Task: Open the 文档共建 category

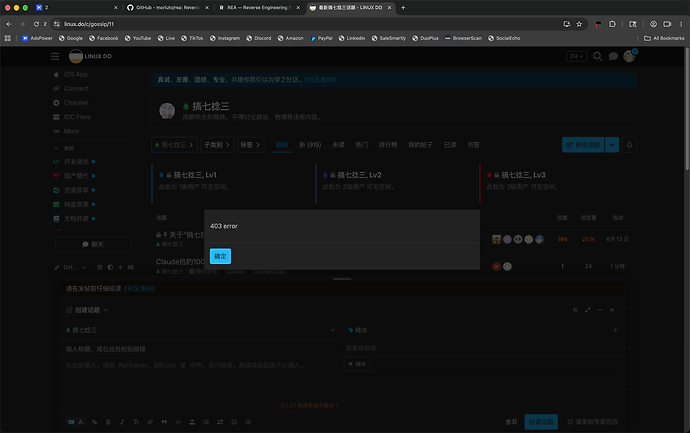Action: click(x=74, y=219)
